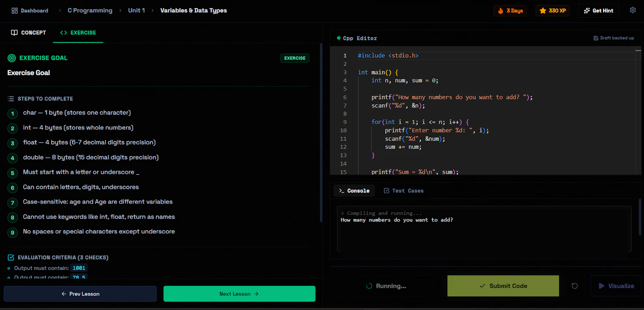The image size is (644, 310).
Task: Click step text 'double — 8 bytes'
Action: tap(91, 157)
